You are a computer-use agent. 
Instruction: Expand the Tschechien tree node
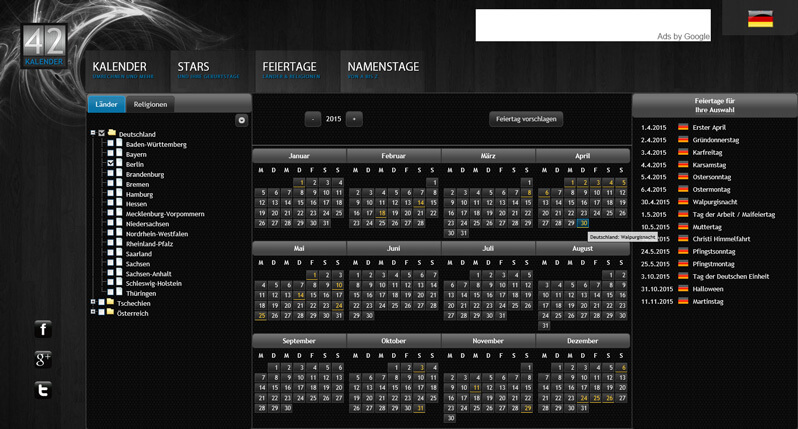93,302
